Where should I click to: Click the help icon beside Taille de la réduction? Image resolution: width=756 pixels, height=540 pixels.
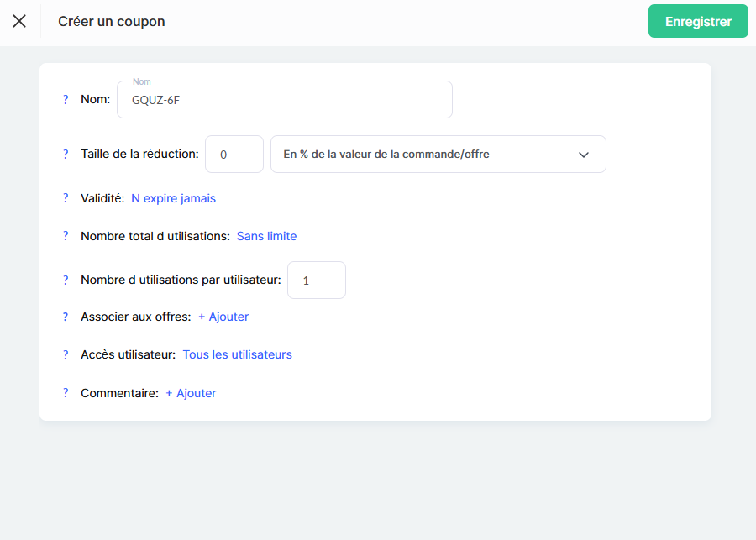(x=66, y=154)
